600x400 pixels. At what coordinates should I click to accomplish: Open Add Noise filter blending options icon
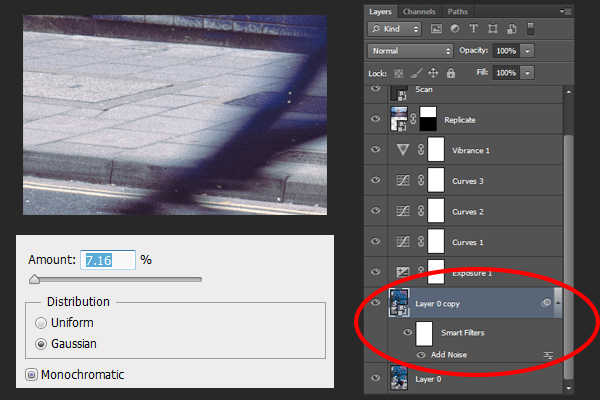(548, 355)
